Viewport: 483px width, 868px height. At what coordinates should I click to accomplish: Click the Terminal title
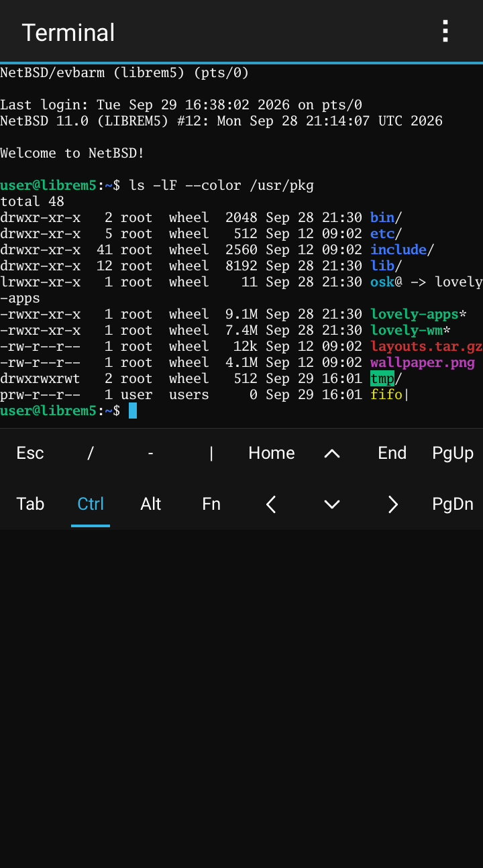68,32
